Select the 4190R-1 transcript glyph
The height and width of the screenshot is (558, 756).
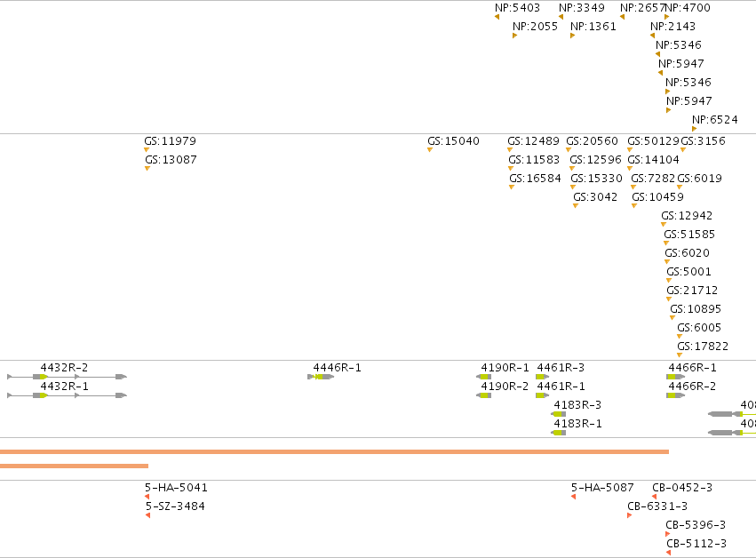483,377
